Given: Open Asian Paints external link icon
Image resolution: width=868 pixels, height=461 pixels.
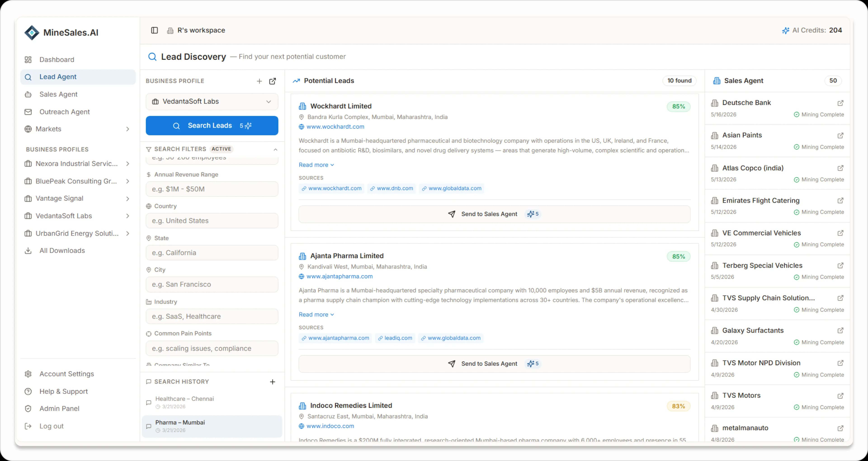Looking at the screenshot, I should tap(840, 135).
